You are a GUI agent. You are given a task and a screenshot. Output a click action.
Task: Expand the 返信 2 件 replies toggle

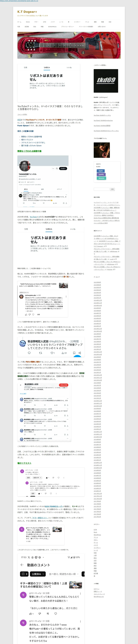click(x=37, y=478)
